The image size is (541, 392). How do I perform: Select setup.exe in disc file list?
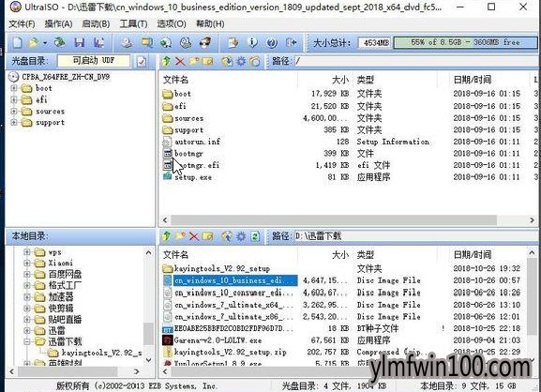point(193,177)
